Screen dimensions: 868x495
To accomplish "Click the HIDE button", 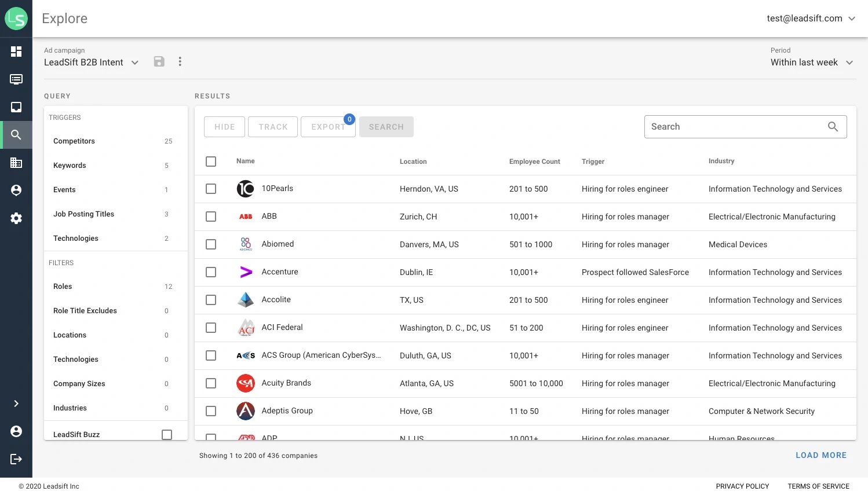I will [x=224, y=127].
